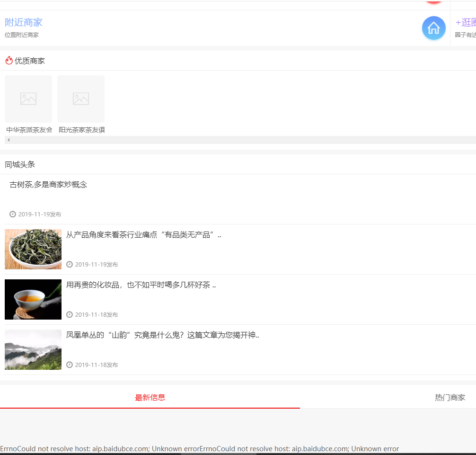Switch to the 最新信息 tab
The width and height of the screenshot is (476, 455).
point(150,397)
